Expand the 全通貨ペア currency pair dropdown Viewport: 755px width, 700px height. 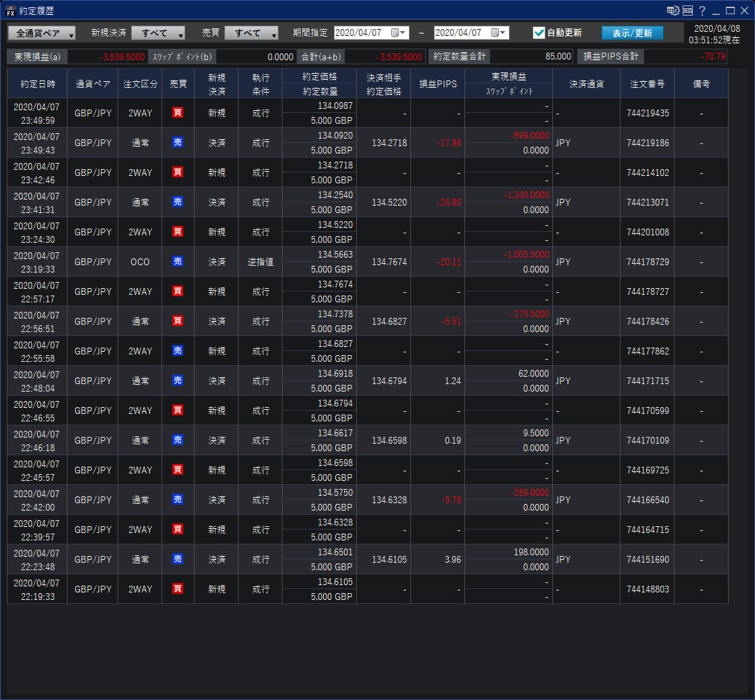click(x=42, y=33)
